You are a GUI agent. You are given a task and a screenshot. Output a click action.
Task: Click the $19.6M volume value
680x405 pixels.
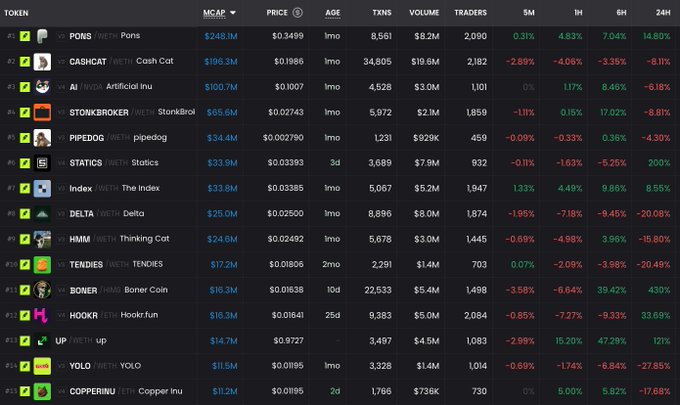point(425,62)
